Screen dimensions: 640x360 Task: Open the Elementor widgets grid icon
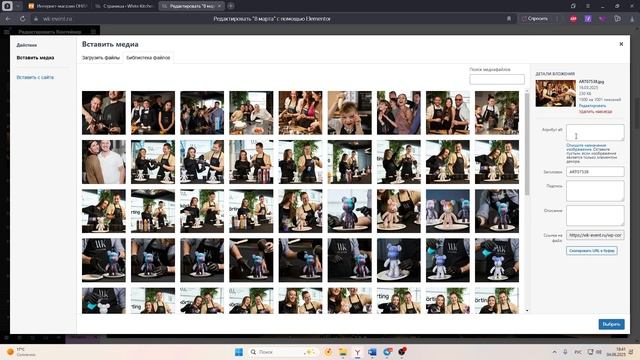(93, 31)
